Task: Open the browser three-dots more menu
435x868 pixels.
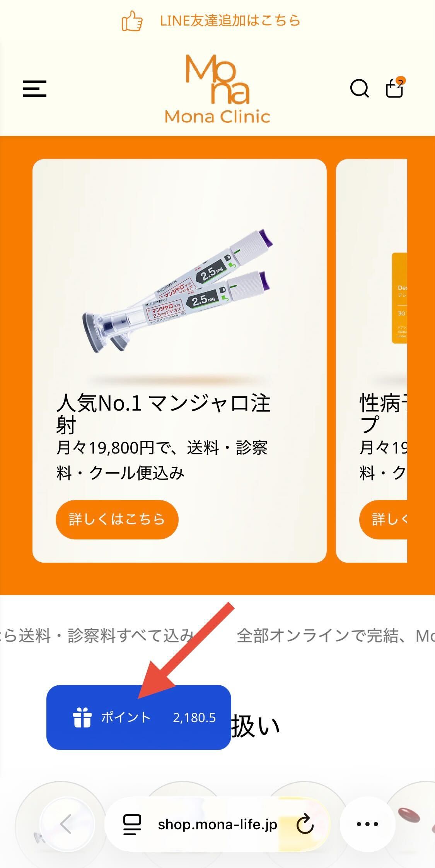Action: coord(367,824)
